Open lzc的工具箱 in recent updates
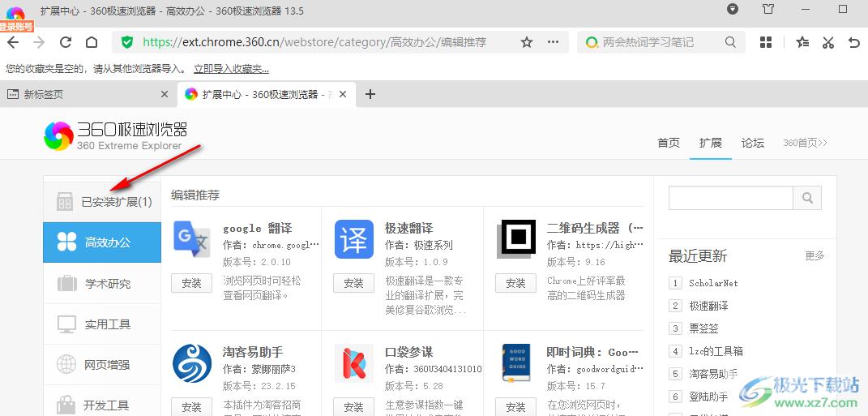Screen dimensions: 868x416 [x=716, y=351]
